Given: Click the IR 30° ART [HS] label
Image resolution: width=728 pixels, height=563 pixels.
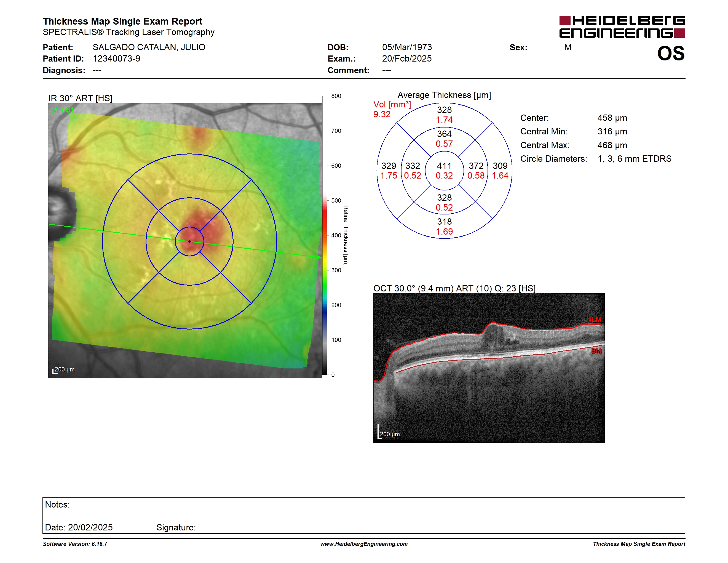Looking at the screenshot, I should click(x=80, y=99).
